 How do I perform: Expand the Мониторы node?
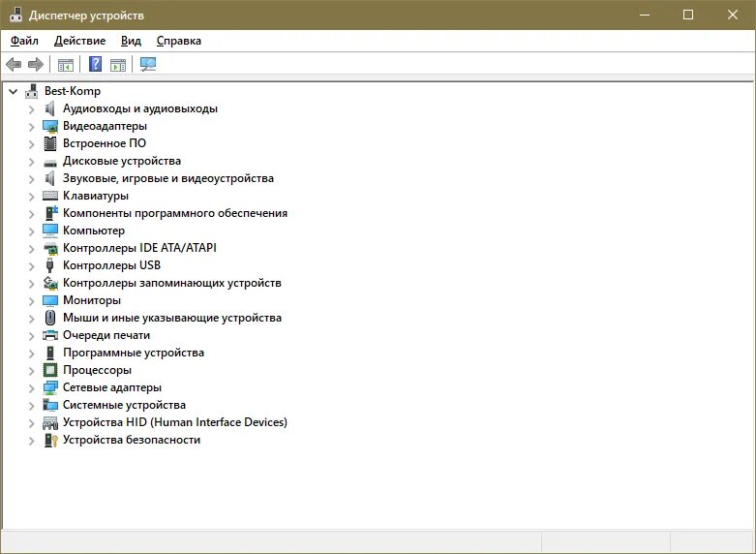31,301
